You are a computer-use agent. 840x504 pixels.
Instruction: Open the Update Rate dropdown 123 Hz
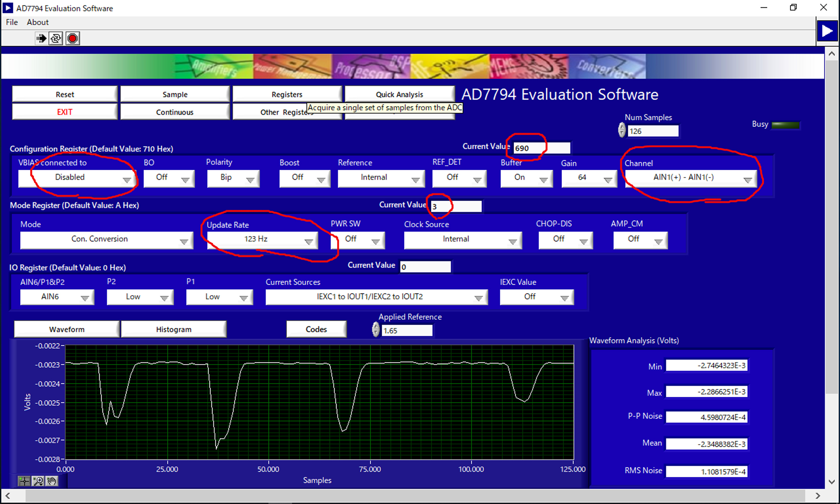tap(262, 240)
